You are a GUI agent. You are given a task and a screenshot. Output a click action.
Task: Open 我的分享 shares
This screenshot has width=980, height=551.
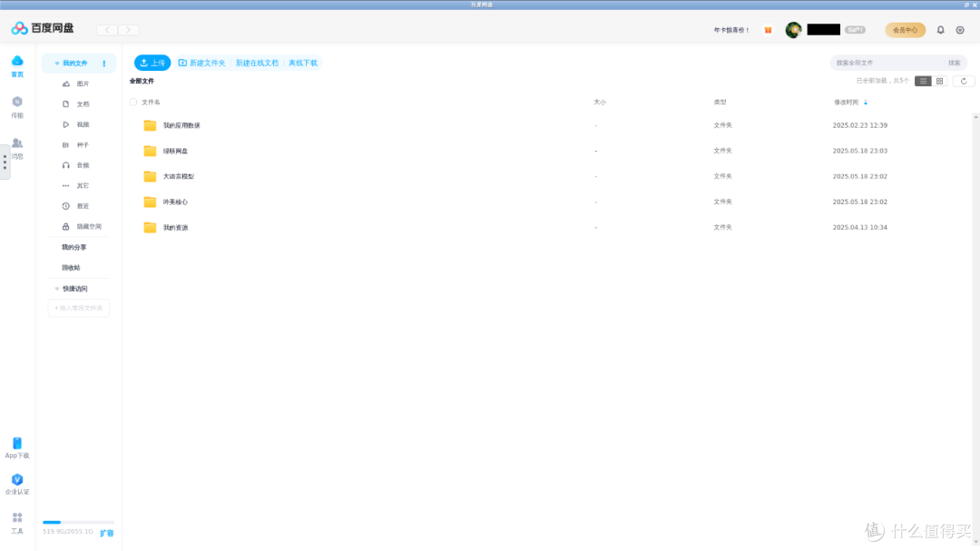(x=73, y=248)
